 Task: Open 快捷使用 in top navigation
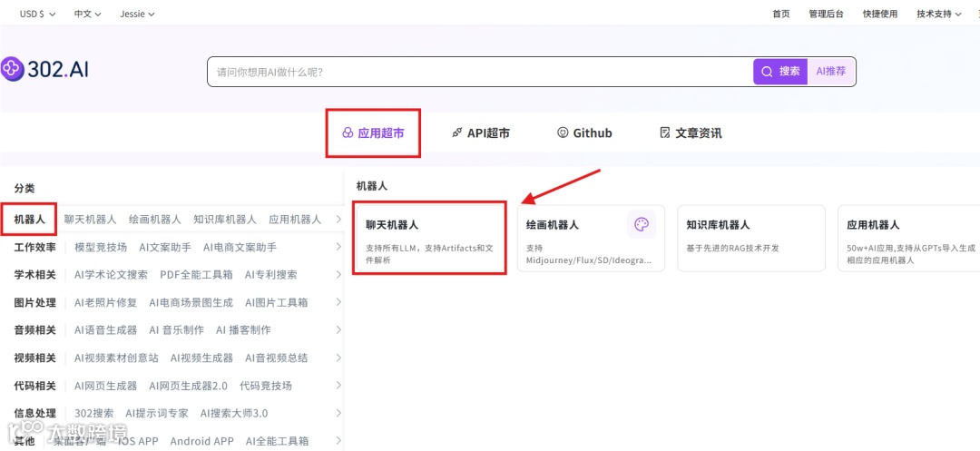tap(880, 14)
